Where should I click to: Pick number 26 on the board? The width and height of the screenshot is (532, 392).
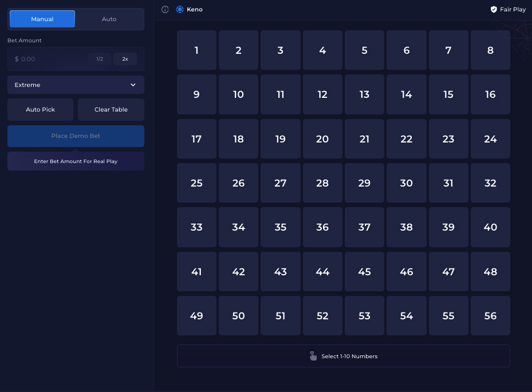[x=239, y=183]
